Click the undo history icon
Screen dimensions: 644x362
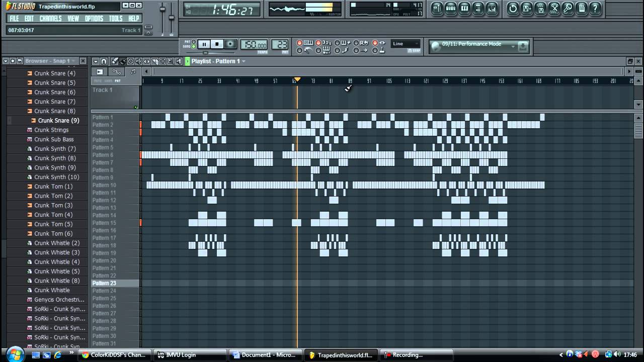[513, 9]
